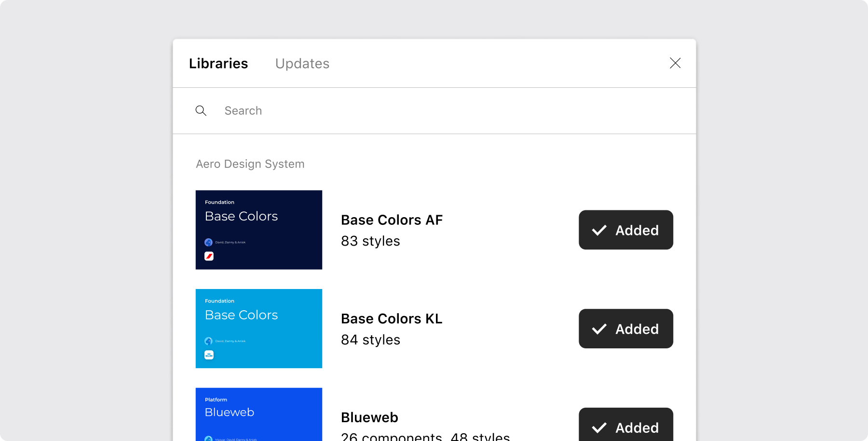The image size is (868, 441).
Task: Toggle the Added button for Blueweb library
Action: [x=625, y=425]
